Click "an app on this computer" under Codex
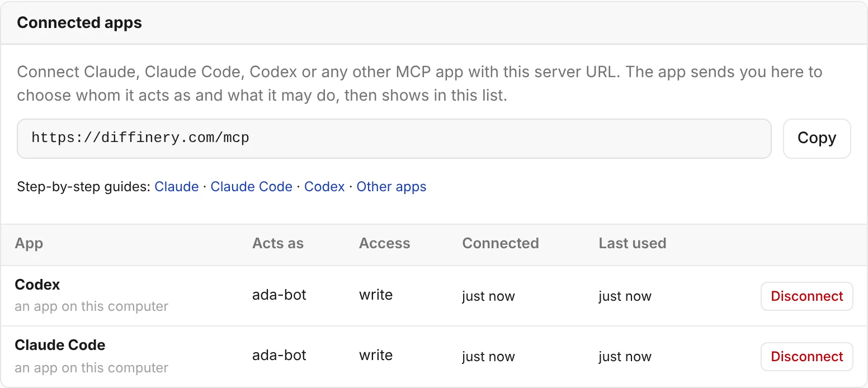The height and width of the screenshot is (388, 868). coord(92,307)
